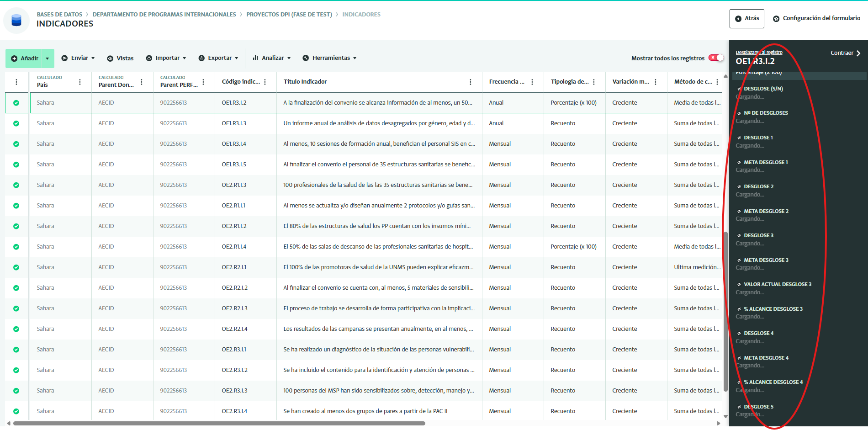868x430 pixels.
Task: Click the table row-options kebab icon in header
Action: [x=16, y=82]
